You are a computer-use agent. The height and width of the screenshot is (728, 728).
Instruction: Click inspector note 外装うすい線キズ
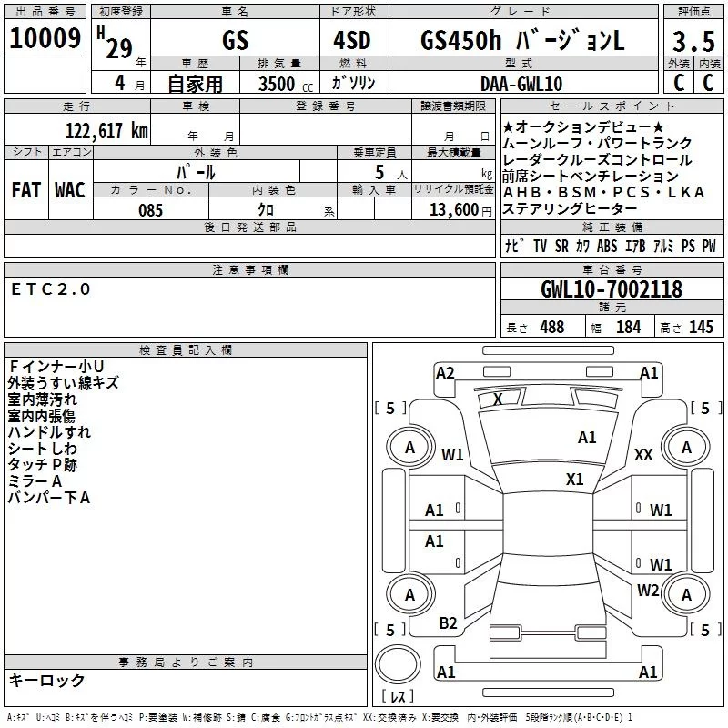pos(63,383)
